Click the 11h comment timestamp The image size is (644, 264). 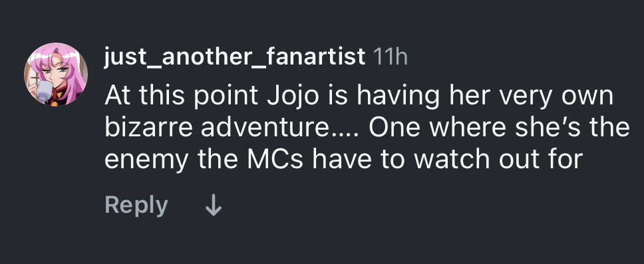[x=390, y=57]
